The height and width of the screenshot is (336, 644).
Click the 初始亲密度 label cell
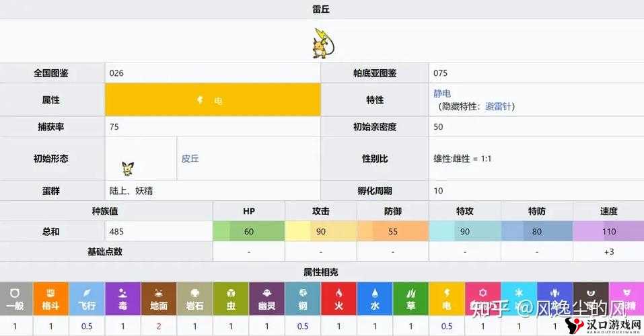(x=375, y=127)
